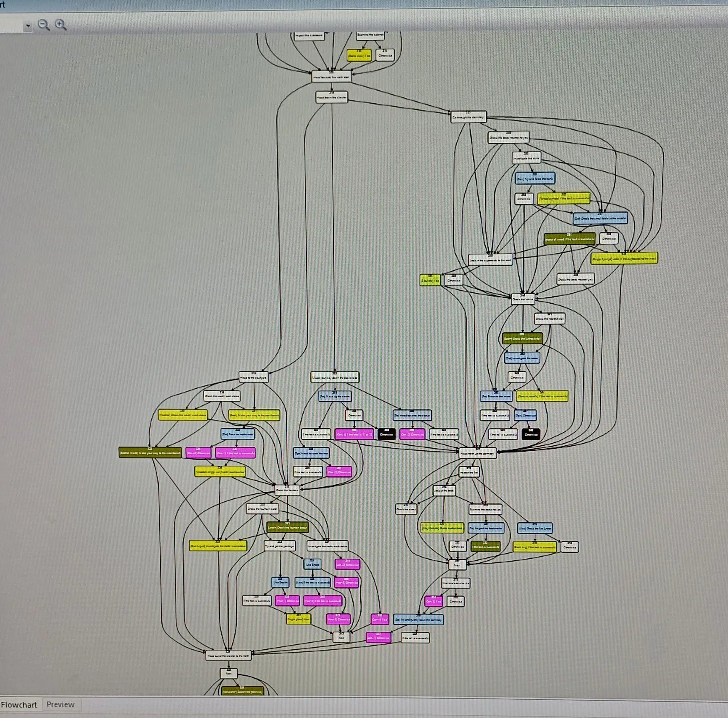Switch to the Preview tab
The image size is (728, 718).
(60, 704)
